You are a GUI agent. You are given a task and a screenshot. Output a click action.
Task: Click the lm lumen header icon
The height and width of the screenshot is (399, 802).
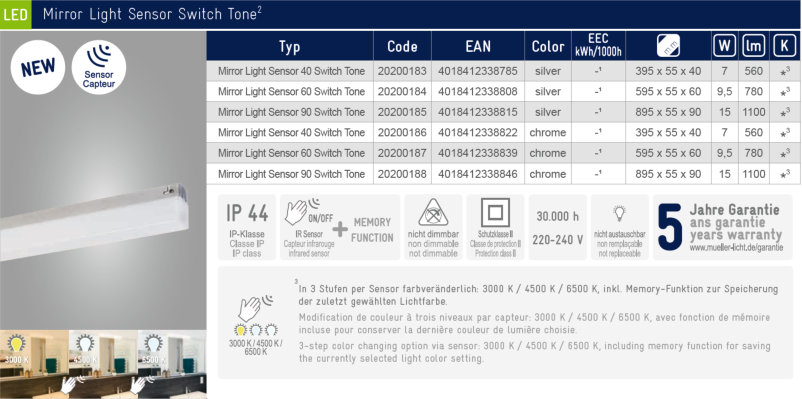tap(754, 46)
